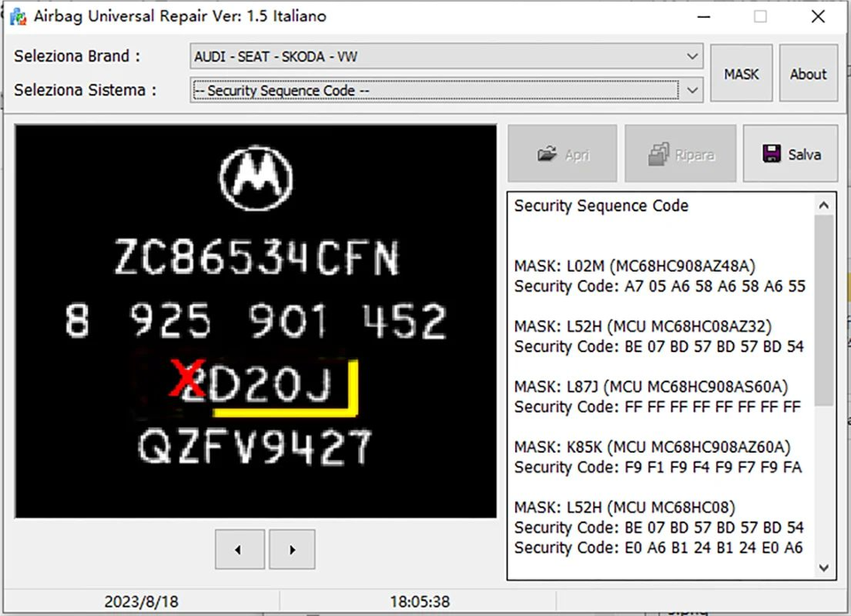Advance to next chip image with right arrow
The image size is (851, 616).
pyautogui.click(x=293, y=550)
